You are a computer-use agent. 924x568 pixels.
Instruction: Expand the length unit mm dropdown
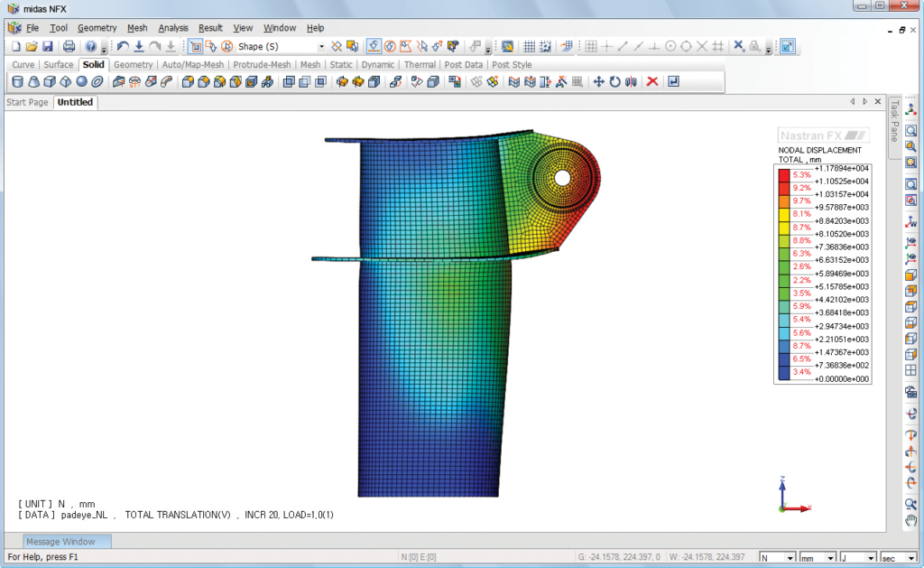[x=831, y=558]
